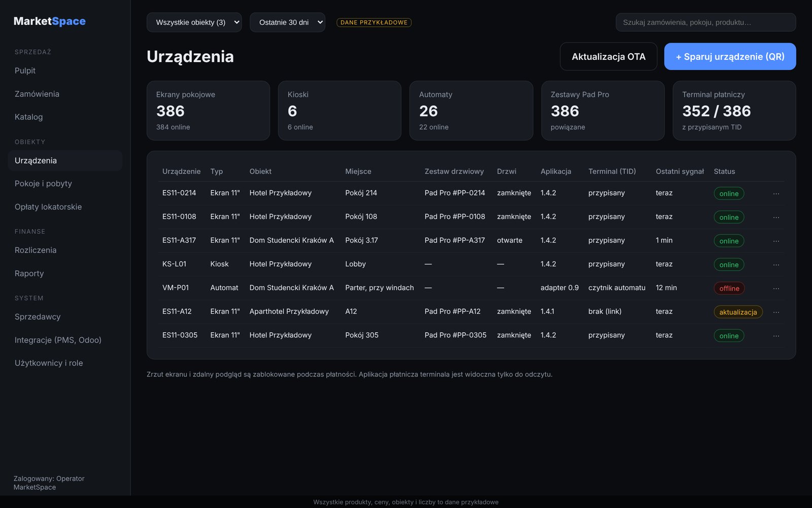Click the Ostatni sygnał column header
812x508 pixels.
point(680,172)
